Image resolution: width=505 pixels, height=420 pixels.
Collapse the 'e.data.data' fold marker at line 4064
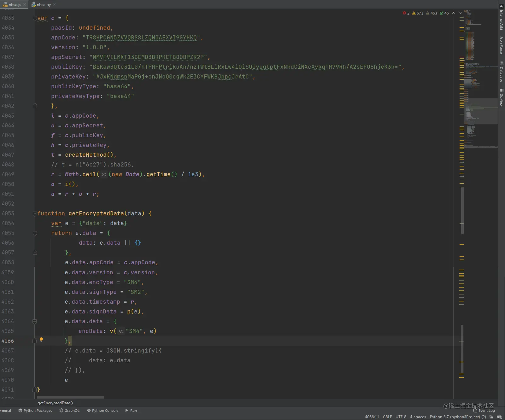35,321
